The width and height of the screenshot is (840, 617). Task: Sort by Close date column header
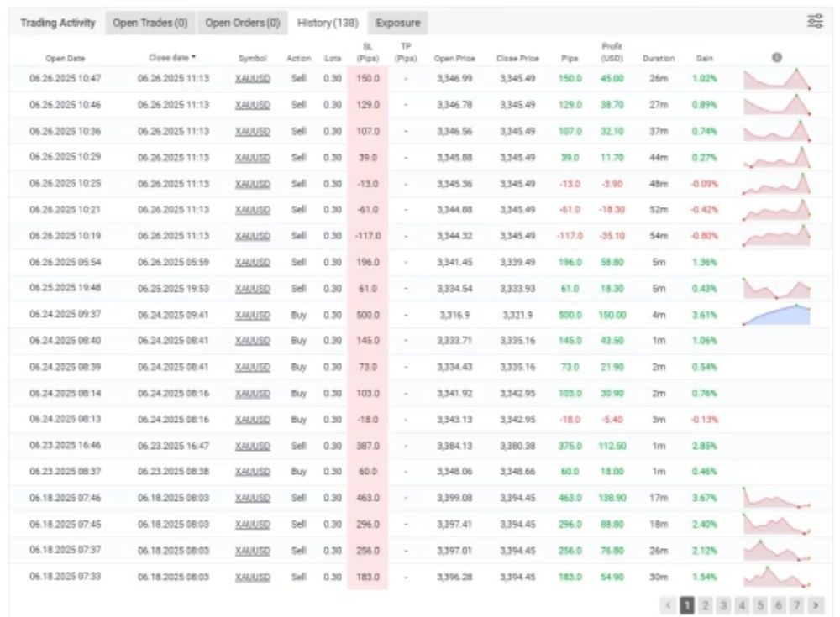(172, 58)
